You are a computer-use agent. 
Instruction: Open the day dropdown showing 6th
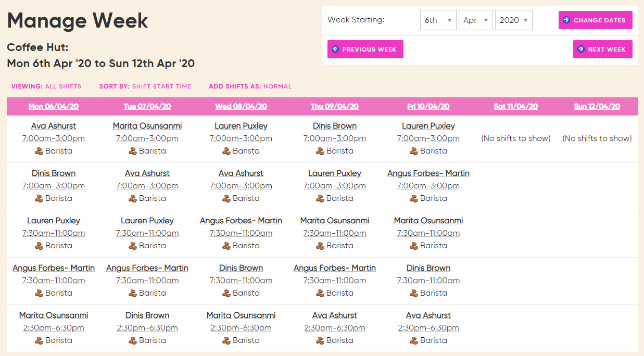pyautogui.click(x=438, y=20)
